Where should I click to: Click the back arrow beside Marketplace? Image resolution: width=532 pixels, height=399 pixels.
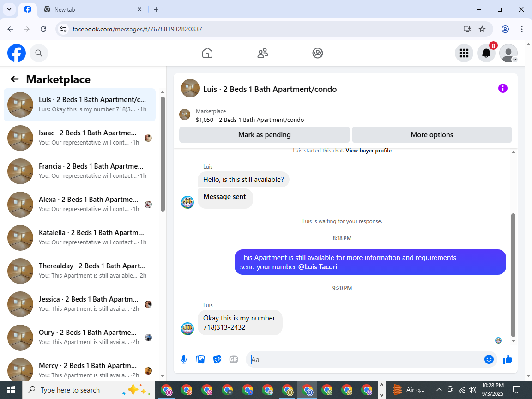tap(15, 79)
